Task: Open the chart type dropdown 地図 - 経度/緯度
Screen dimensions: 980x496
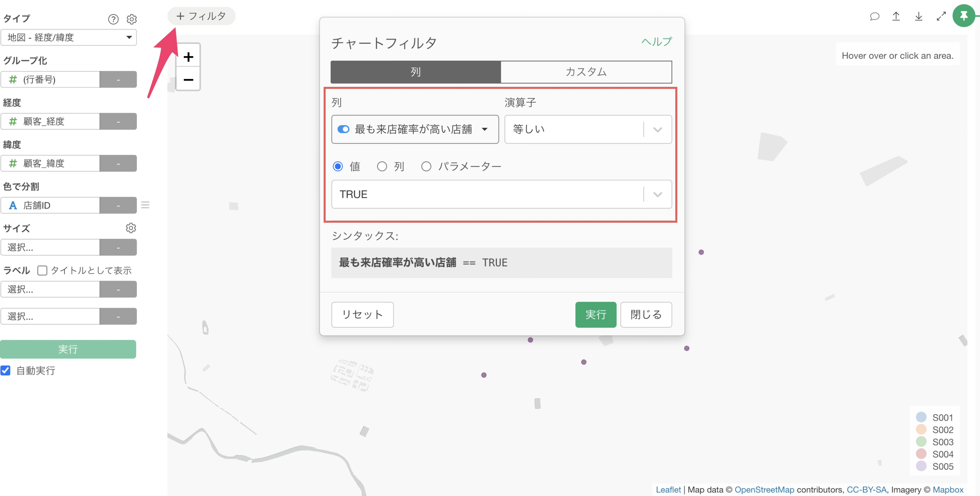Action: pyautogui.click(x=68, y=37)
